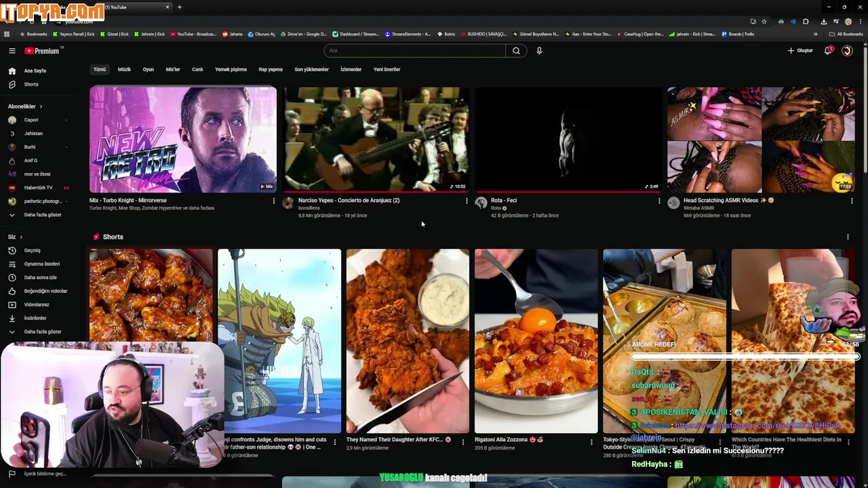Screen dimensions: 868x488
Task: Open options for Narciso Yepes video
Action: pyautogui.click(x=467, y=201)
